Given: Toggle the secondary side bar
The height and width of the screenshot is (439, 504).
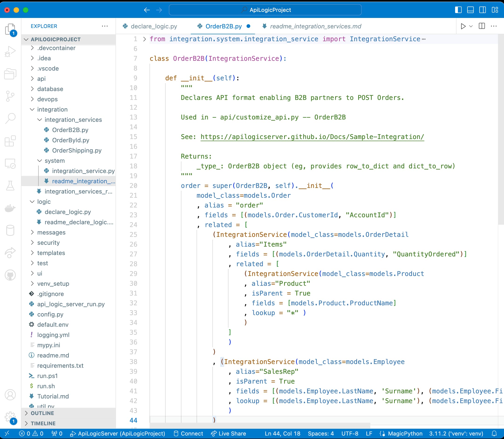Looking at the screenshot, I should [483, 10].
